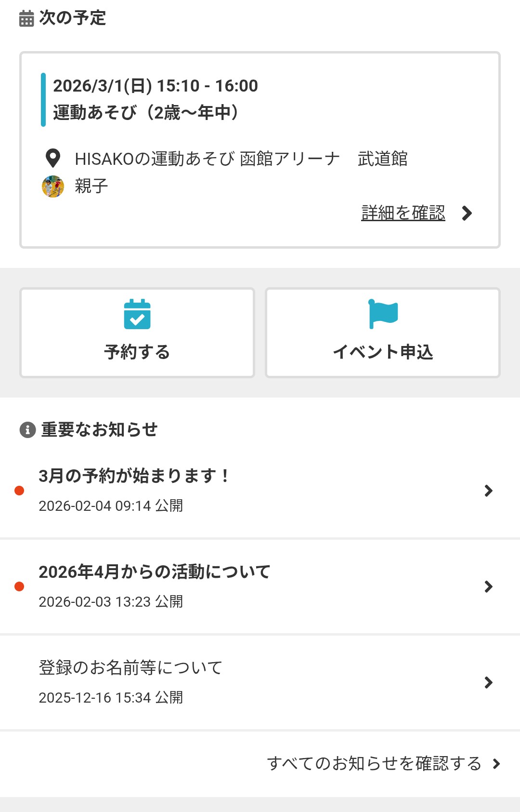Viewport: 520px width, 812px height.
Task: Click chevron on 登録のお名前等について row
Action: (489, 682)
